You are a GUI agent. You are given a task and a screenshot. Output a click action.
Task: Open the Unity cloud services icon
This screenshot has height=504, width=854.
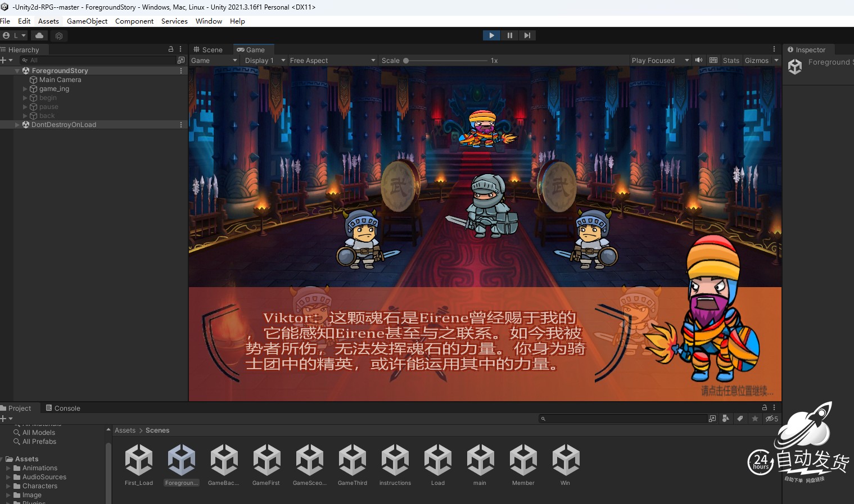(x=39, y=35)
